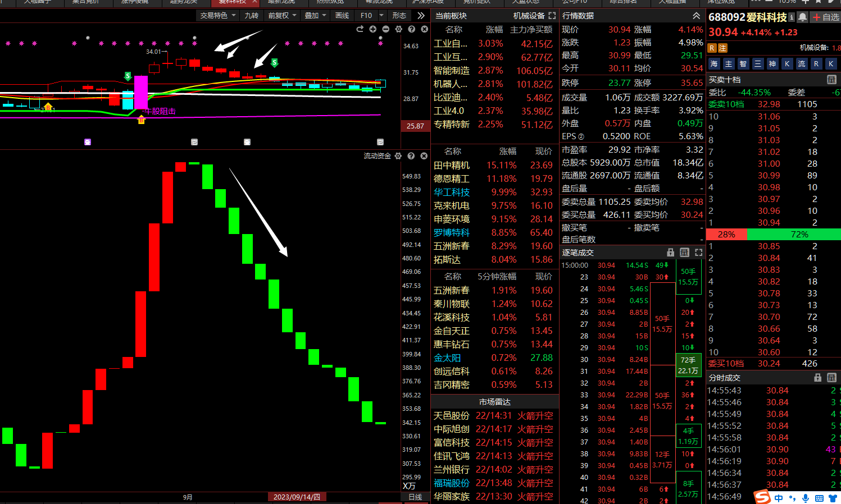This screenshot has height=504, width=841.
Task: Open F10 company information
Action: click(366, 16)
